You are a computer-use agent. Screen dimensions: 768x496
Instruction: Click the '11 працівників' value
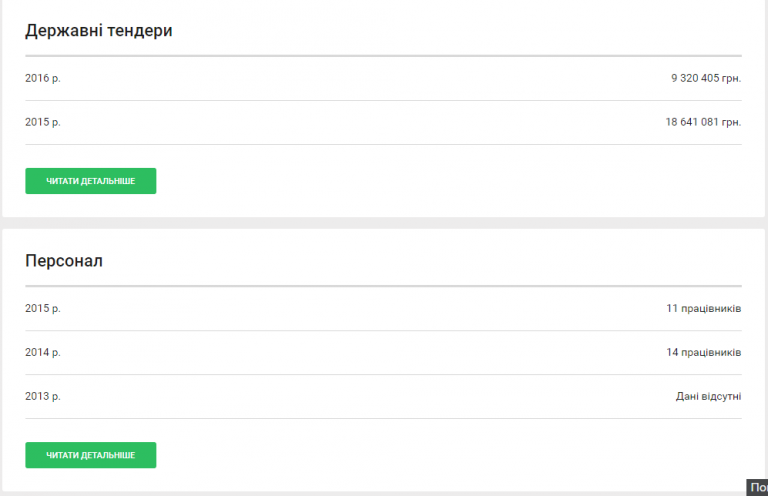pyautogui.click(x=703, y=308)
